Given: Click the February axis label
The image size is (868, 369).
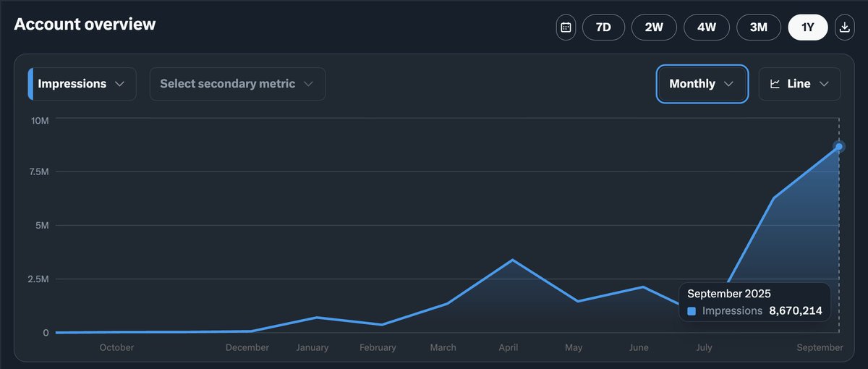Looking at the screenshot, I should 378,347.
